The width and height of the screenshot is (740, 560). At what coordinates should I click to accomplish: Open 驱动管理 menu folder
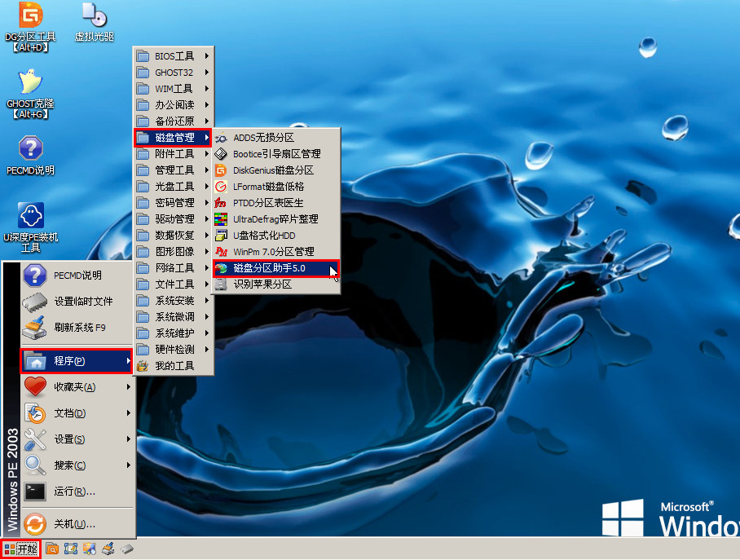[x=173, y=219]
